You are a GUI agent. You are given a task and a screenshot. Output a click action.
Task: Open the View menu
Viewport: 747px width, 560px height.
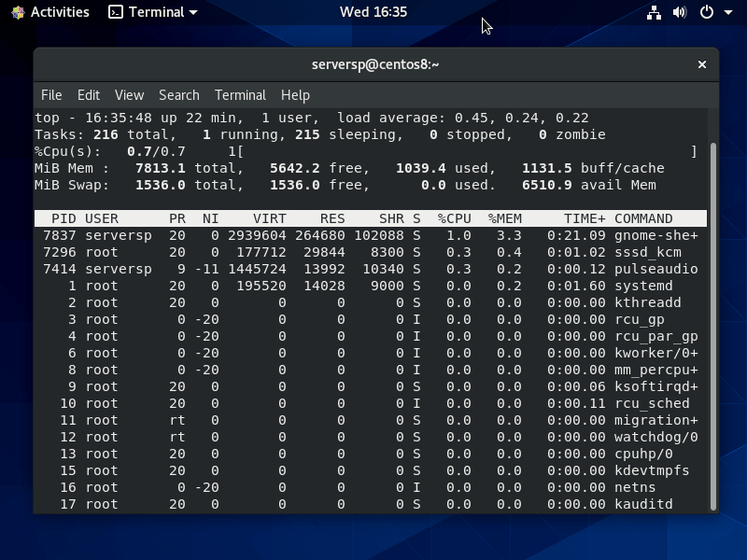[x=129, y=95]
